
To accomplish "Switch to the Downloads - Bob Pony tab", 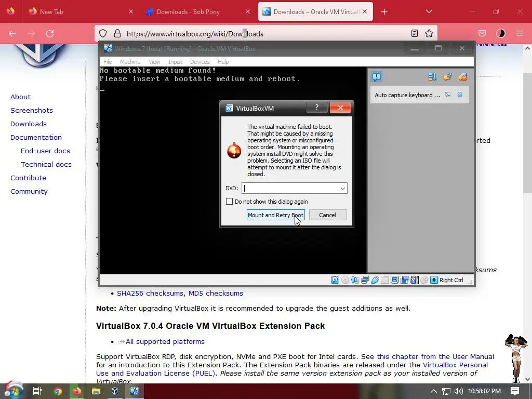I will click(198, 11).
